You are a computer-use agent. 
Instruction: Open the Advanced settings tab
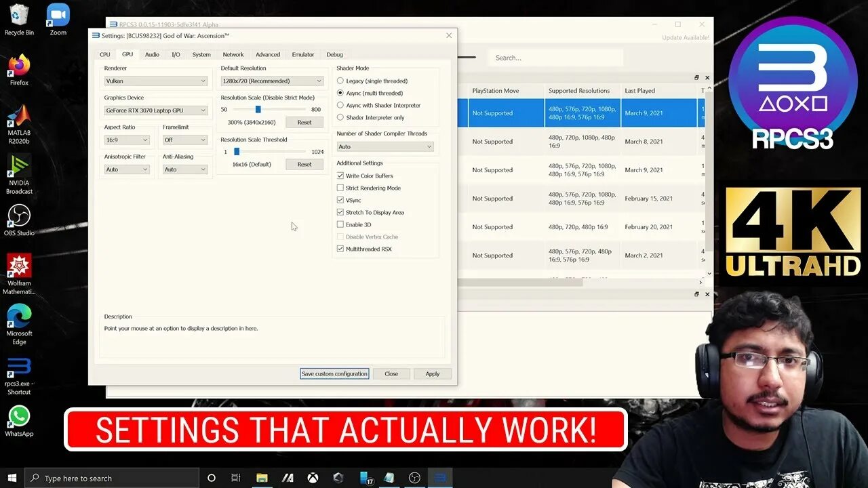click(x=268, y=54)
